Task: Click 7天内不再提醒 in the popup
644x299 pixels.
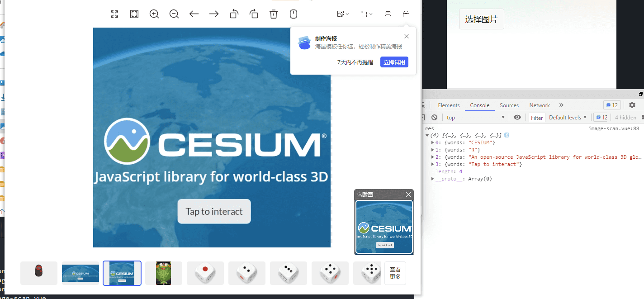Action: click(x=355, y=62)
